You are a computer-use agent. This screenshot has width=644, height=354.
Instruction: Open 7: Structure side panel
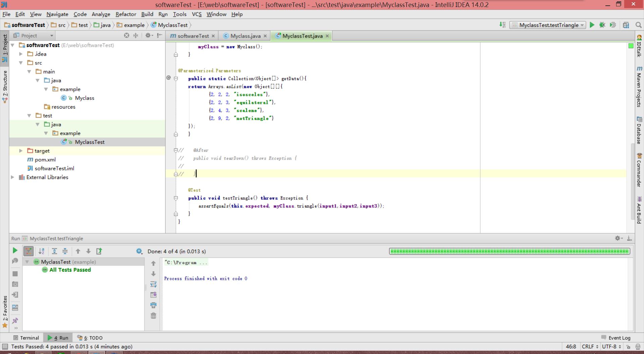[5, 86]
